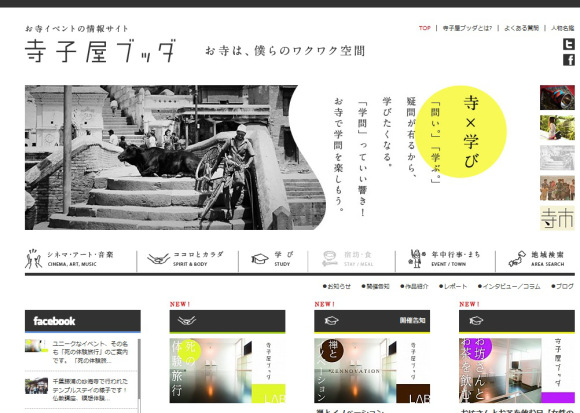Click the Japan map Area Search icon
This screenshot has height=413, width=580.
coord(517,258)
